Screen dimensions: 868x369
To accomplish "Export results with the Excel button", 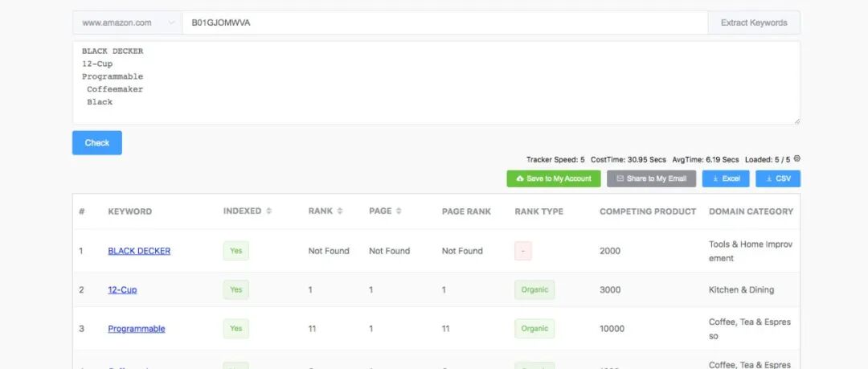I will [x=726, y=178].
